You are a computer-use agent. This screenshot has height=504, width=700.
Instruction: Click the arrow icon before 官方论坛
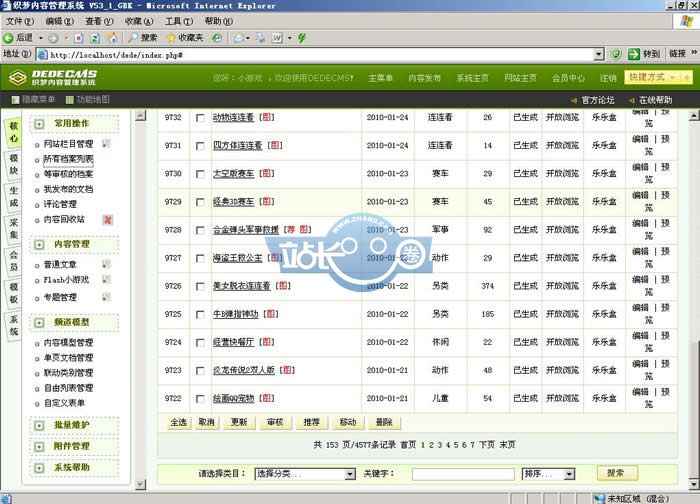click(574, 100)
